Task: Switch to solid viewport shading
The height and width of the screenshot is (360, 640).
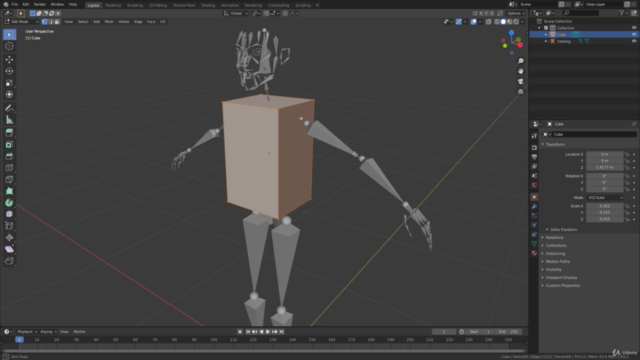Action: (x=503, y=22)
